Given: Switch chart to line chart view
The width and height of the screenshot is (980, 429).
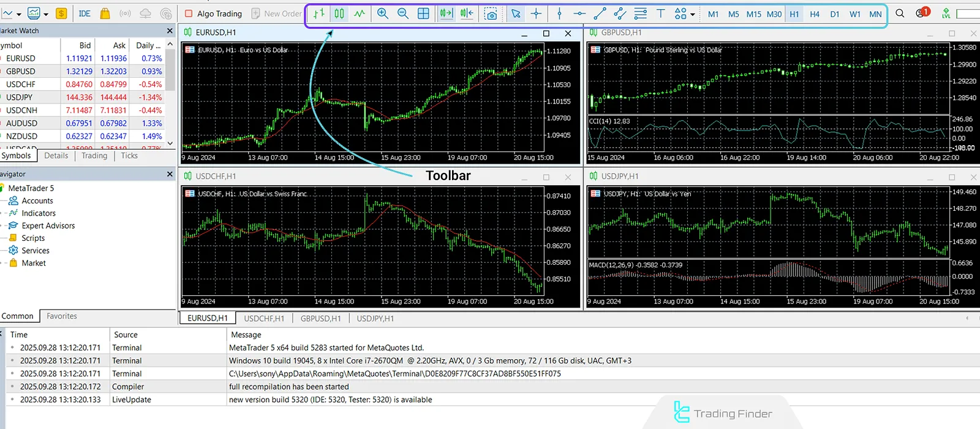Looking at the screenshot, I should 360,13.
